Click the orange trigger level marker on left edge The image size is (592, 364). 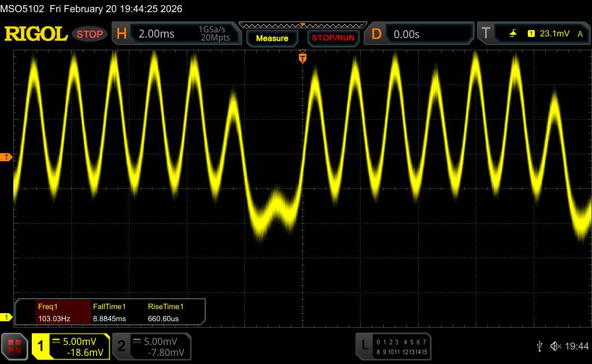[x=6, y=157]
